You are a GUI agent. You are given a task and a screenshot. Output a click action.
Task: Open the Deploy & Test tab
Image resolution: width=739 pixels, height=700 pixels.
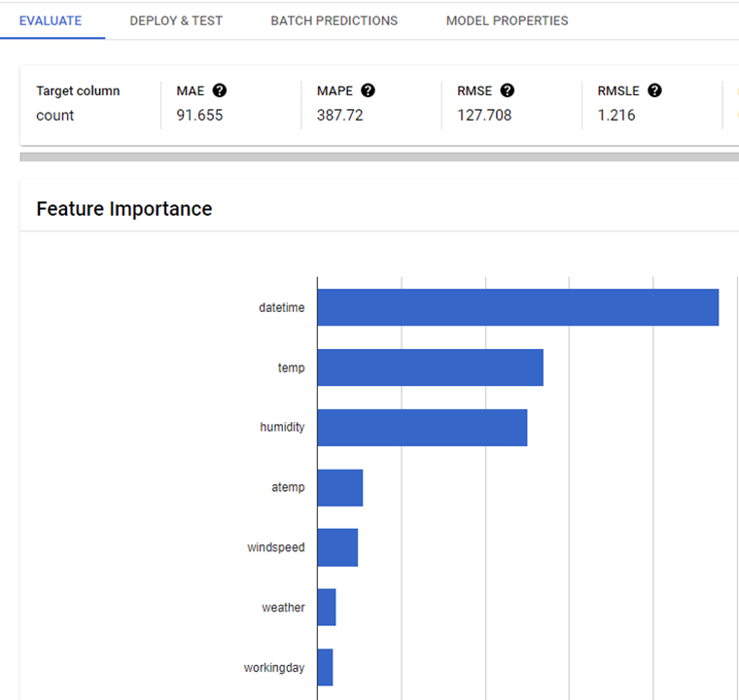(x=176, y=20)
